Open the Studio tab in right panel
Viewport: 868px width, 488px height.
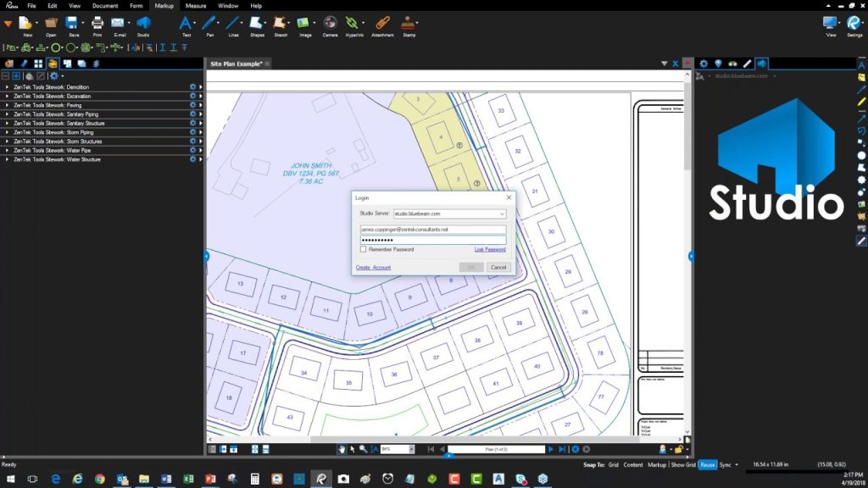762,64
